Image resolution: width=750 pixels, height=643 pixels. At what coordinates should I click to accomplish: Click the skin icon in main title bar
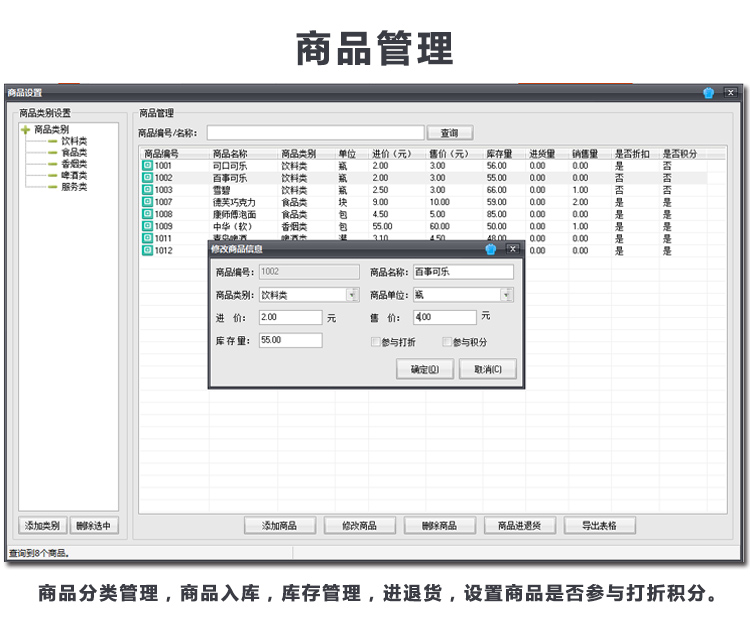709,93
